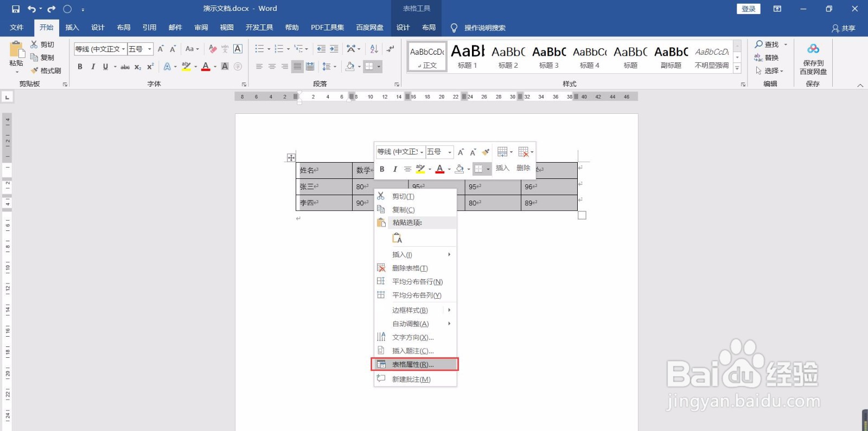Viewport: 868px width, 431px height.
Task: Toggle Italic in the ribbon font group
Action: click(93, 67)
